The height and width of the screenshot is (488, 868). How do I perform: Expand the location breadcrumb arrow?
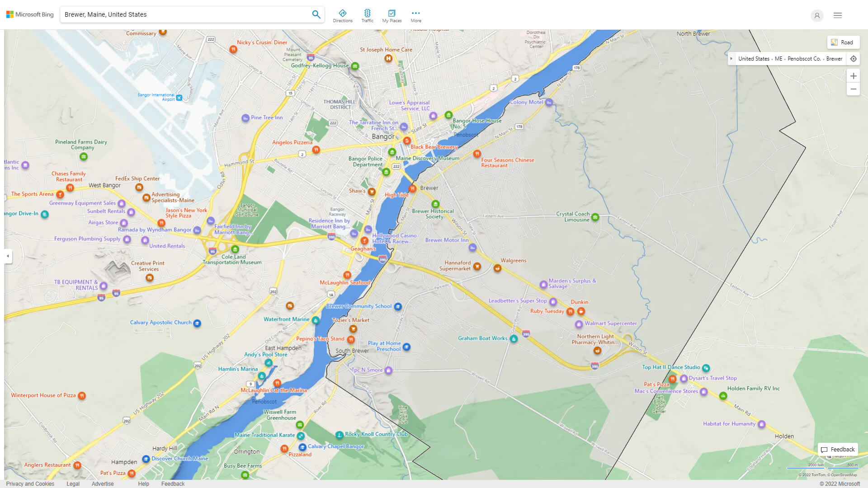731,59
